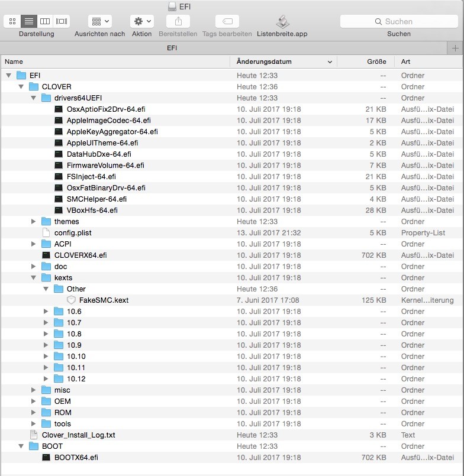Click the ROM folder icon
Image resolution: width=464 pixels, height=476 pixels.
pos(46,412)
